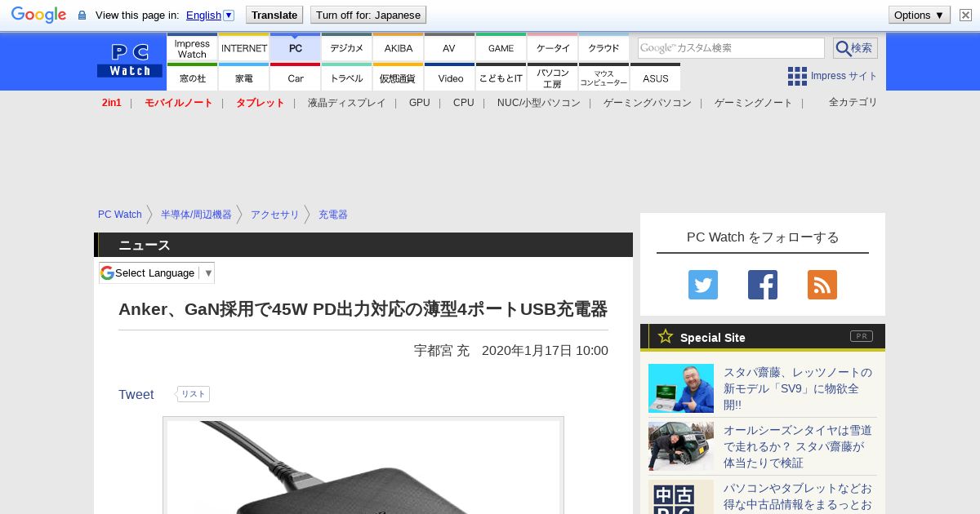
Task: Click the 液晶ディスプレイ category link
Action: [x=346, y=103]
